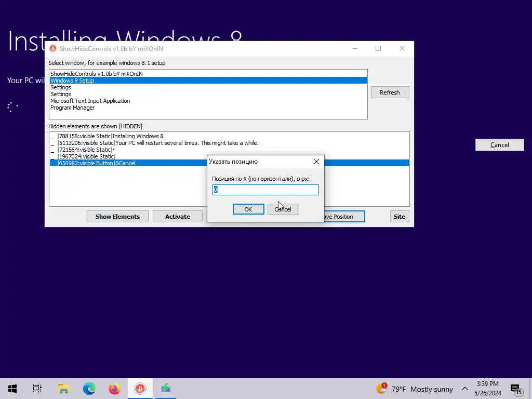This screenshot has width=532, height=399.
Task: Open Task View on the taskbar
Action: point(37,389)
